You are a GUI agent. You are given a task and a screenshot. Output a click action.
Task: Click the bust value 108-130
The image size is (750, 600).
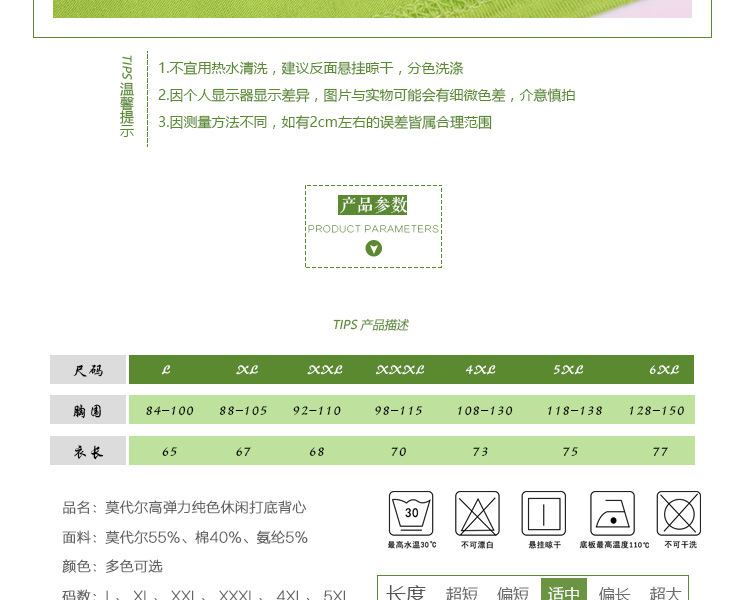tap(484, 411)
